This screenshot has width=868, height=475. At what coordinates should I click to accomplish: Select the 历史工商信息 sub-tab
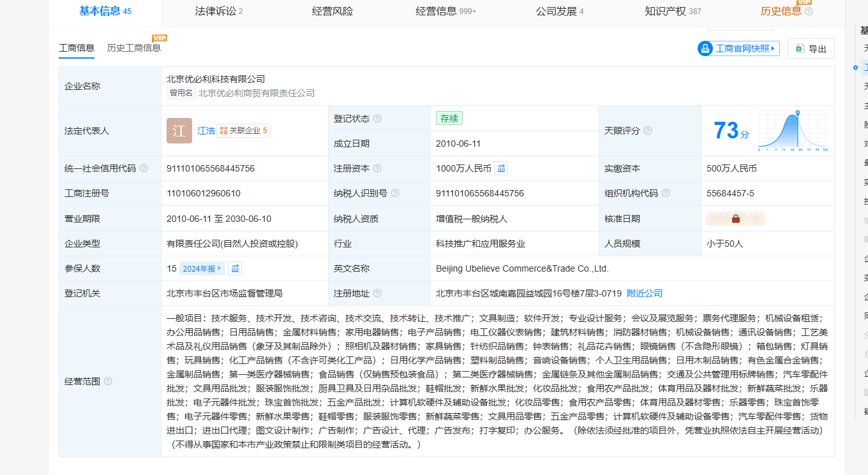pos(134,48)
